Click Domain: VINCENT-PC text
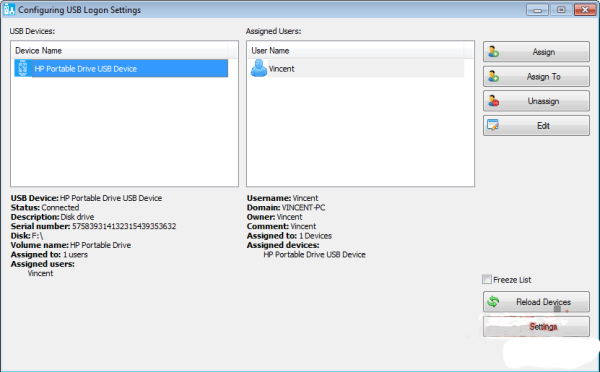Viewport: 600px width, 372px height. tap(286, 207)
